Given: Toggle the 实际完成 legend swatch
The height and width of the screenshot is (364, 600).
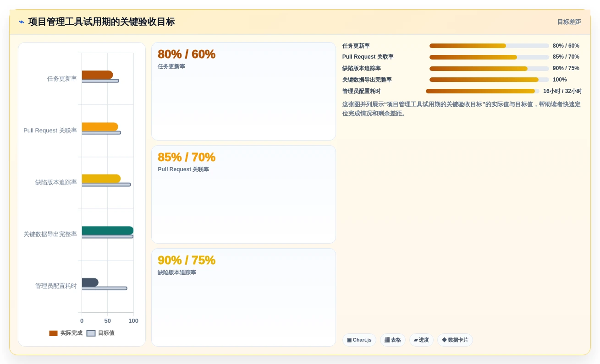Looking at the screenshot, I should [x=54, y=333].
